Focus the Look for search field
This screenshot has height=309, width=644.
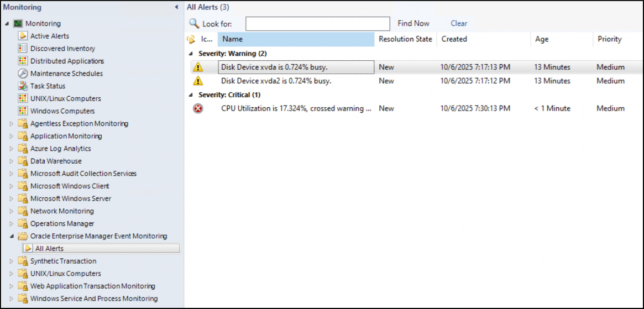click(317, 24)
